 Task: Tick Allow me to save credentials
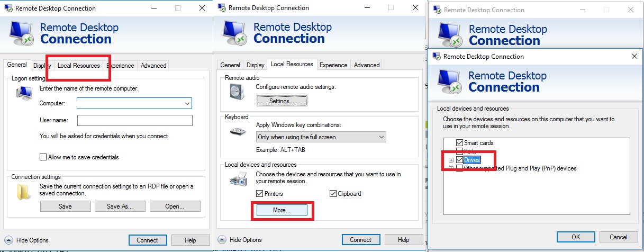click(x=43, y=157)
